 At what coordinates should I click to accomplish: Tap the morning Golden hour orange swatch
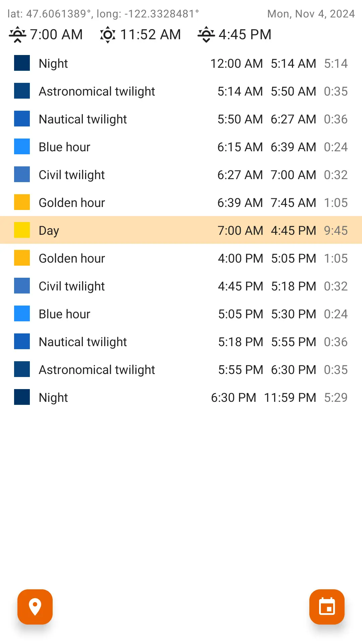pos(22,202)
